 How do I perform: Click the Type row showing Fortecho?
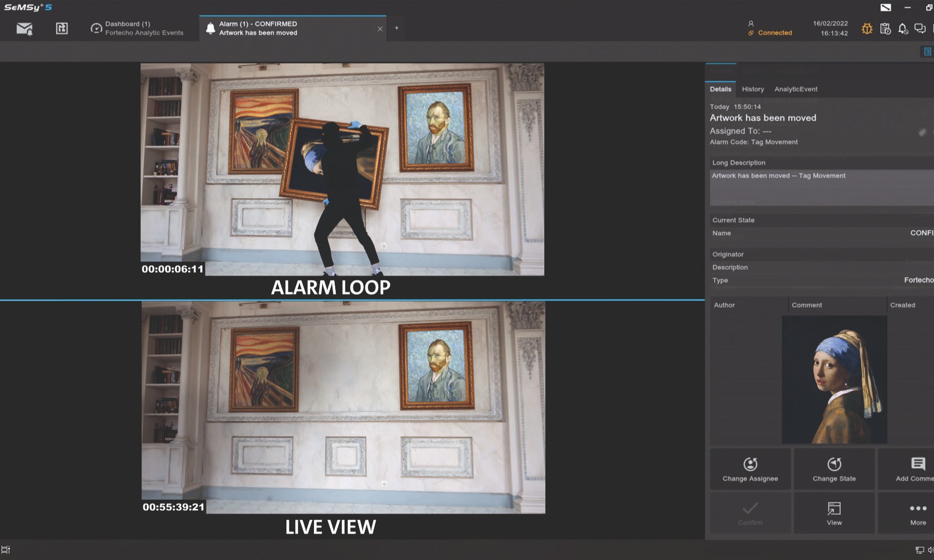(822, 280)
